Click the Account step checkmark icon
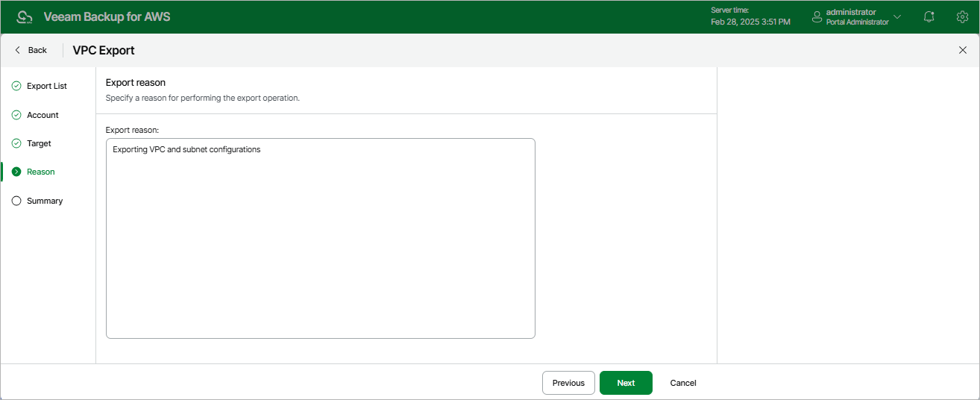The width and height of the screenshot is (980, 400). 16,115
